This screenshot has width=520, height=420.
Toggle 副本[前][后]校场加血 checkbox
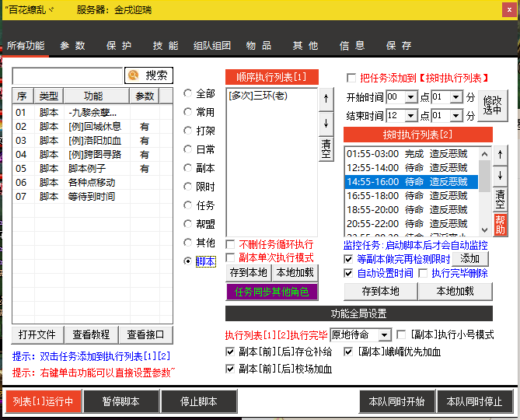click(230, 369)
